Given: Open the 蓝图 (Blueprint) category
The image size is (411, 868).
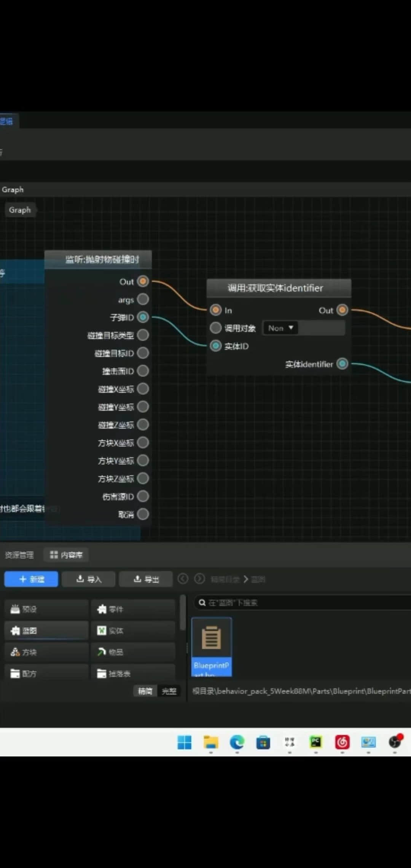Looking at the screenshot, I should (46, 631).
